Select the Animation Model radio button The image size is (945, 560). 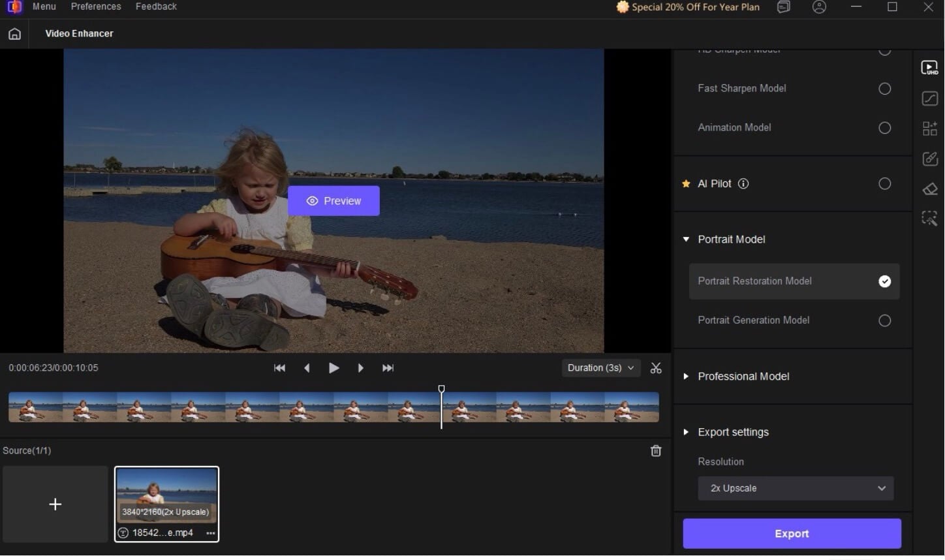click(885, 128)
